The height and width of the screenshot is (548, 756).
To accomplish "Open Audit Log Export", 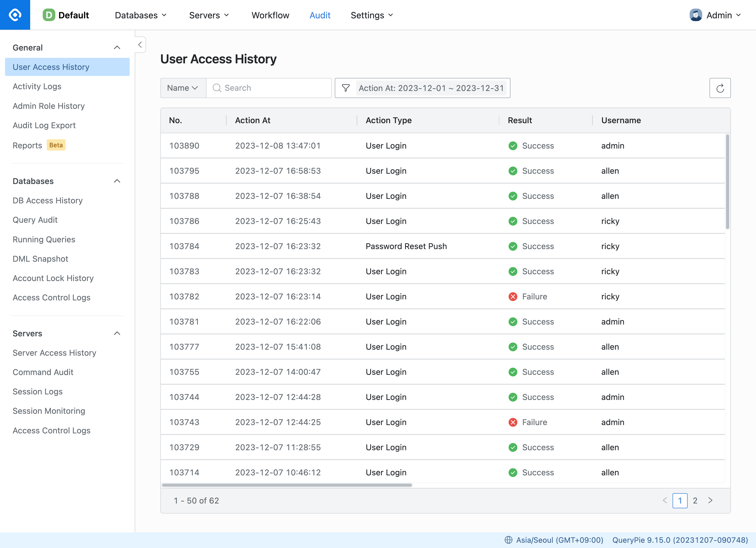I will 44,125.
